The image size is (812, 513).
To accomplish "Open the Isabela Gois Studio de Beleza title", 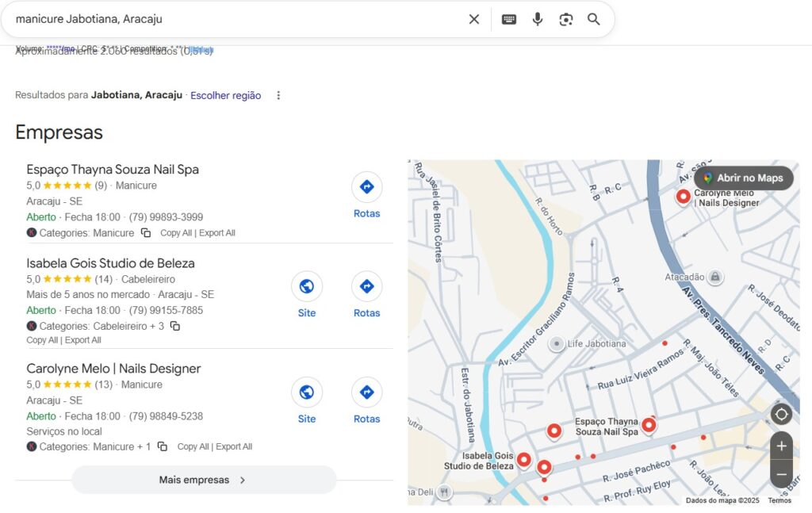I will click(x=110, y=263).
